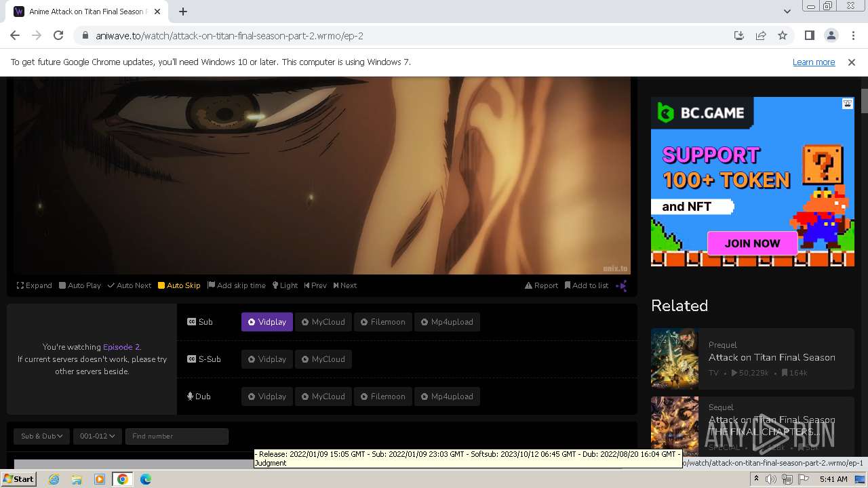The width and height of the screenshot is (868, 488).
Task: Add this anime to list
Action: pyautogui.click(x=587, y=285)
